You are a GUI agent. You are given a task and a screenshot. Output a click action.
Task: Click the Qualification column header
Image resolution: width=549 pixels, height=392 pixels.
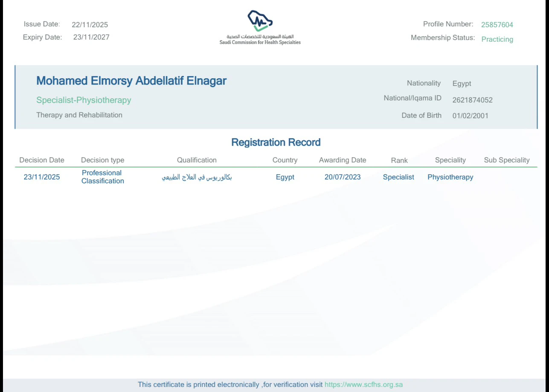click(x=197, y=160)
